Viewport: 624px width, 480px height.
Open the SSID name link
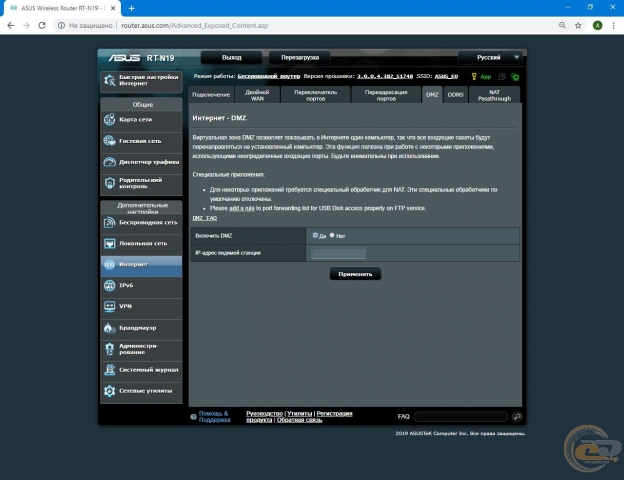tap(446, 76)
